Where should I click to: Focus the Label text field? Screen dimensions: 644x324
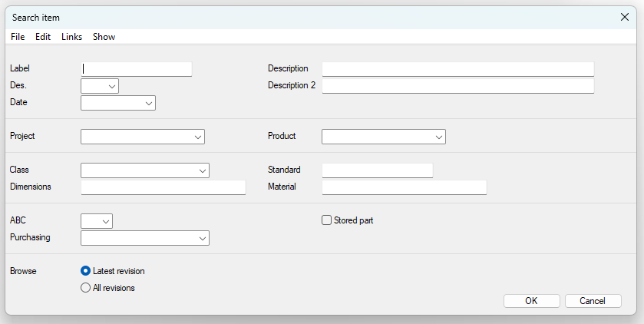(136, 69)
